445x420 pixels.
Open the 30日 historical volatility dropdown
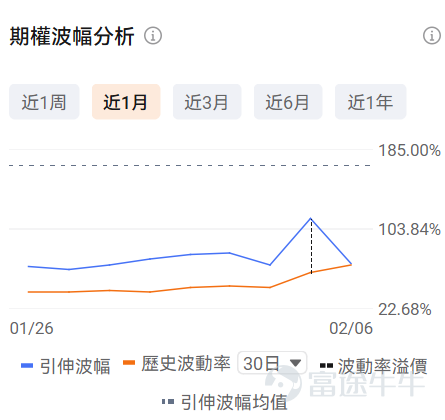click(x=272, y=363)
